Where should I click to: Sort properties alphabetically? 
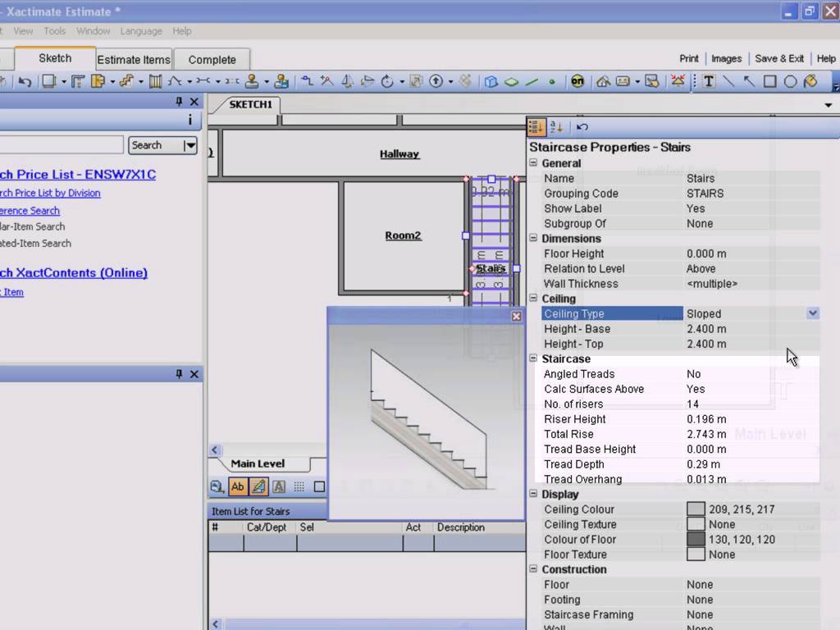[x=556, y=126]
